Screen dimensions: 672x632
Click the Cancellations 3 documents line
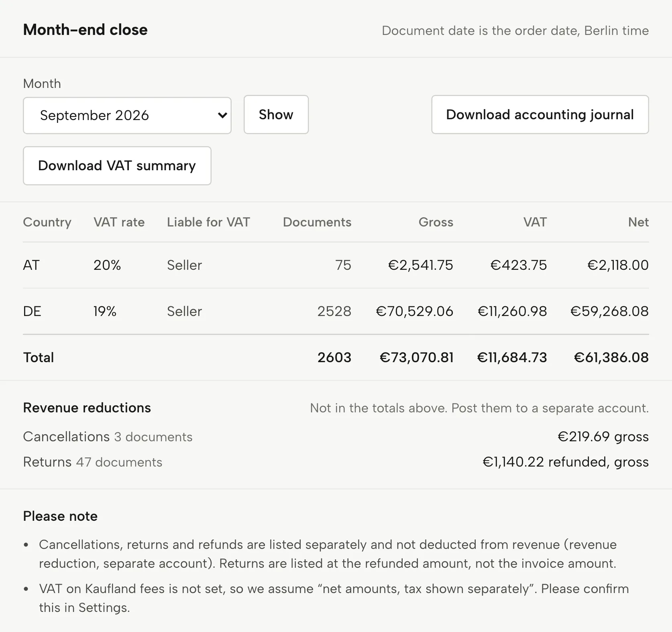[108, 436]
